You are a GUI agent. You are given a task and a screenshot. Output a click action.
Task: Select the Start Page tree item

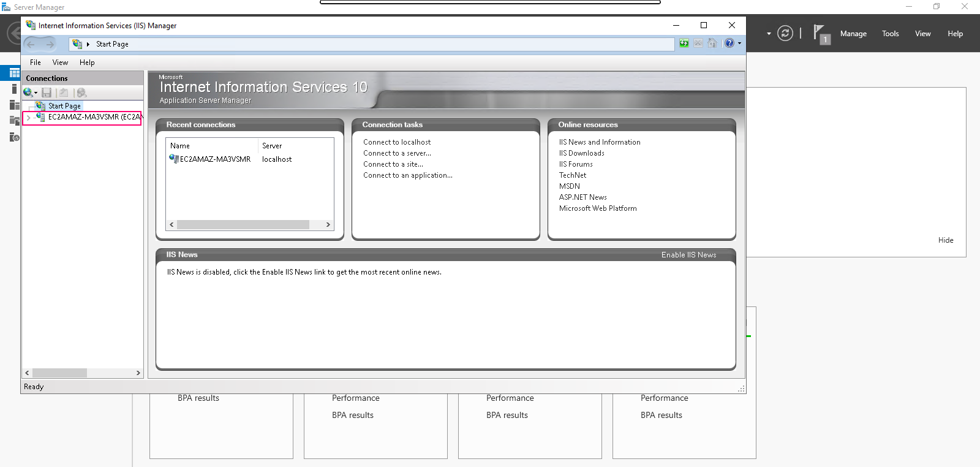[x=64, y=105]
